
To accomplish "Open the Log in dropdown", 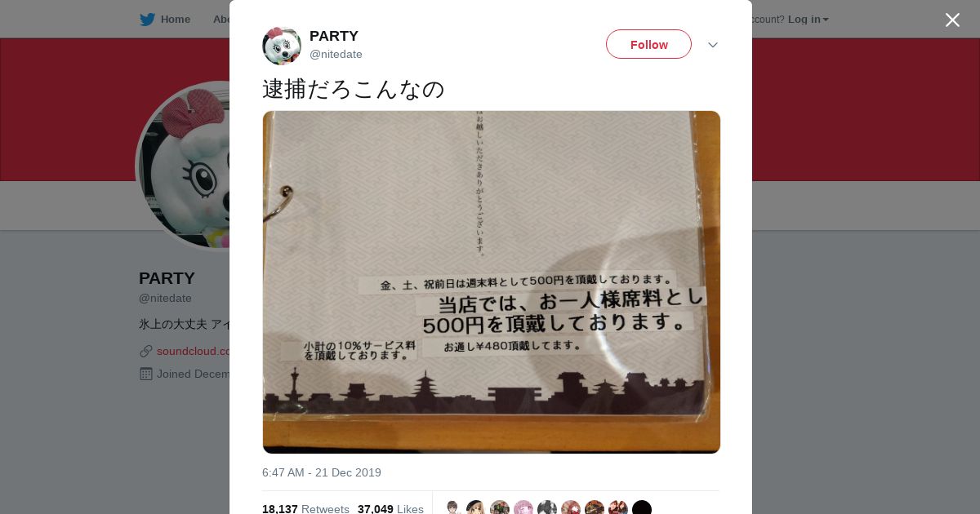I will tap(808, 20).
